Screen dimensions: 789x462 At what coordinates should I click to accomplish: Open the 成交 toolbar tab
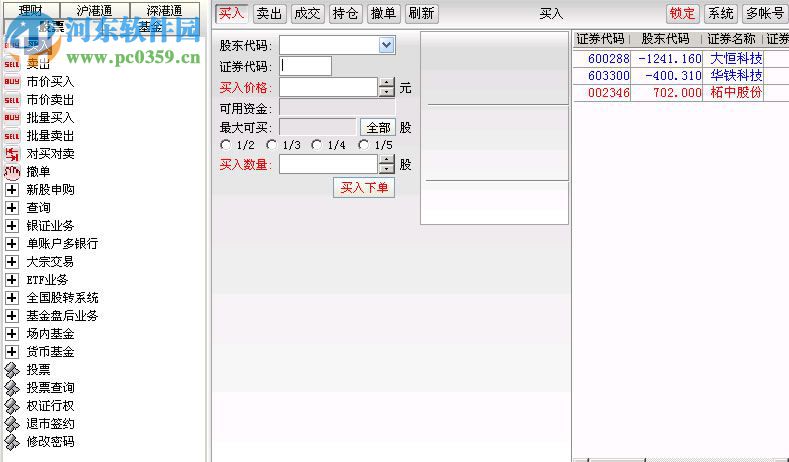click(x=307, y=14)
